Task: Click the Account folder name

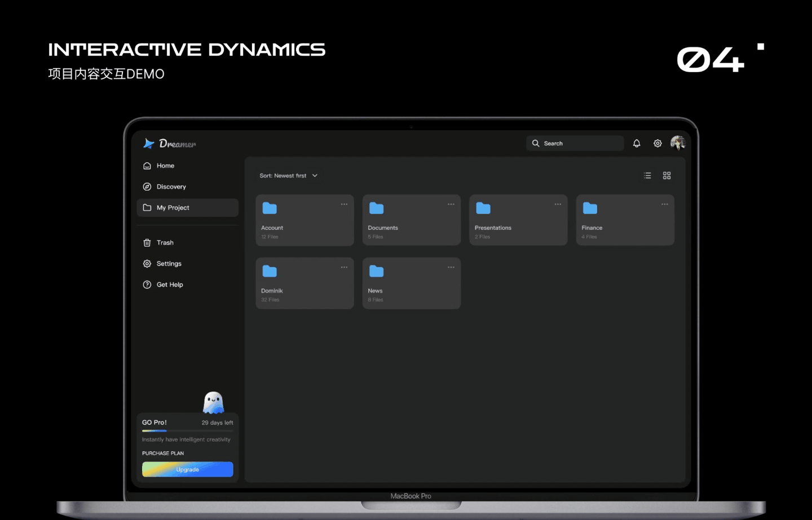Action: [x=272, y=228]
